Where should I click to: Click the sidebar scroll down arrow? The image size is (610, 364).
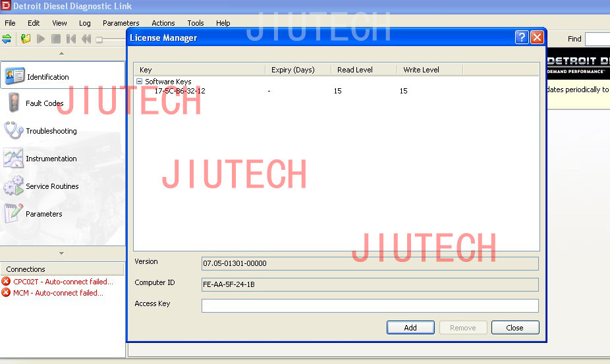click(61, 253)
